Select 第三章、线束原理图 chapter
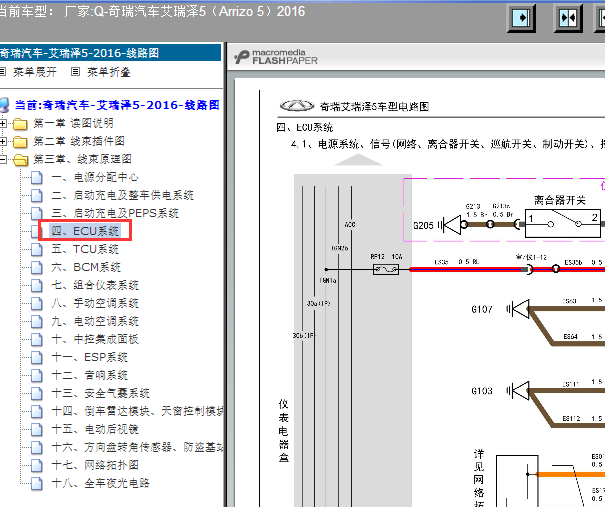The width and height of the screenshot is (605, 507). point(83,159)
